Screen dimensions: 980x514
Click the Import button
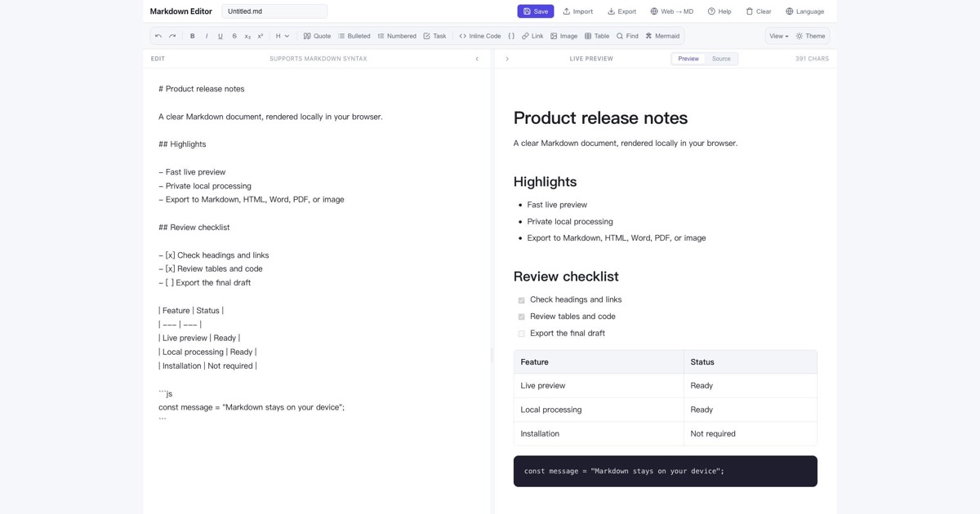click(577, 11)
